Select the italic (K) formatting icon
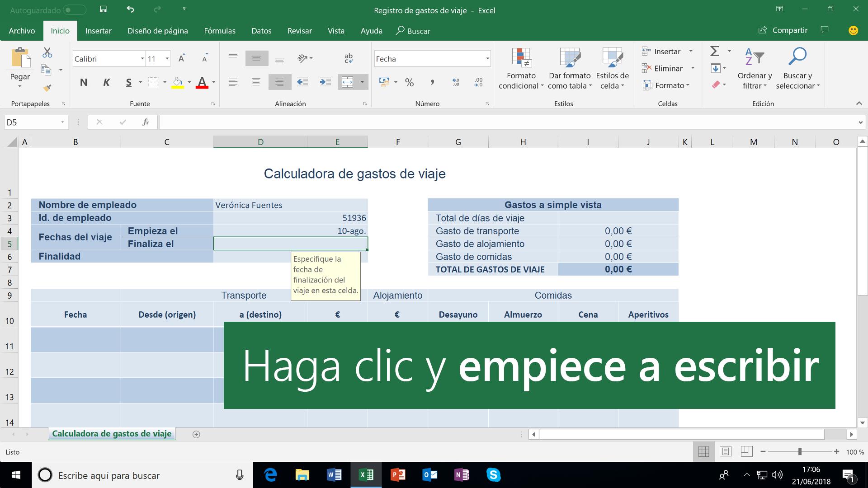This screenshot has width=868, height=488. point(107,82)
